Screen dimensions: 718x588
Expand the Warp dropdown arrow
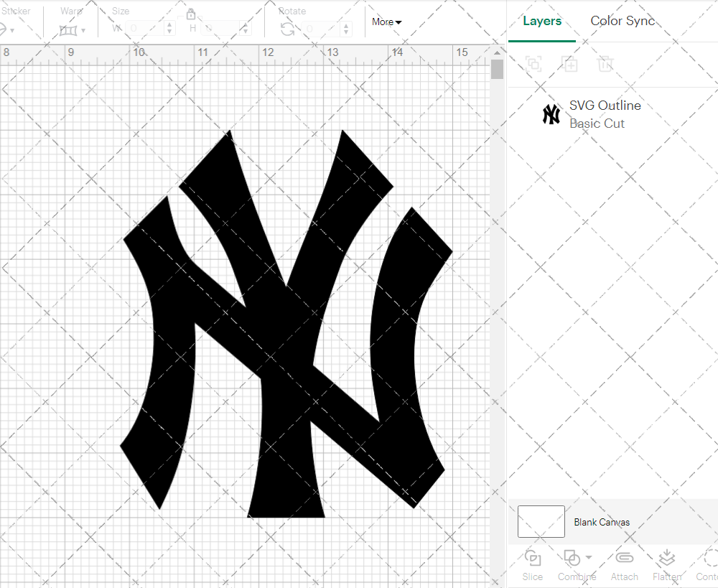83,31
